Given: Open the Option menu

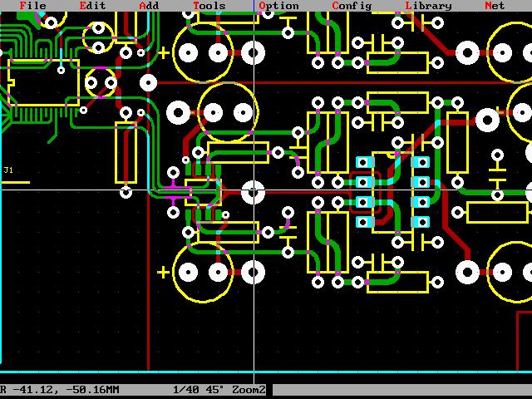Looking at the screenshot, I should point(278,6).
